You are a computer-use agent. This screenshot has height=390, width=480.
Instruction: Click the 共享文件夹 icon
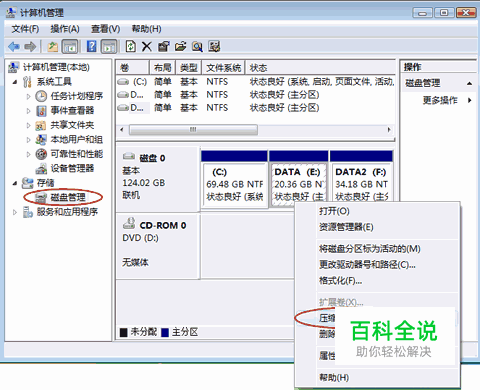pyautogui.click(x=41, y=125)
